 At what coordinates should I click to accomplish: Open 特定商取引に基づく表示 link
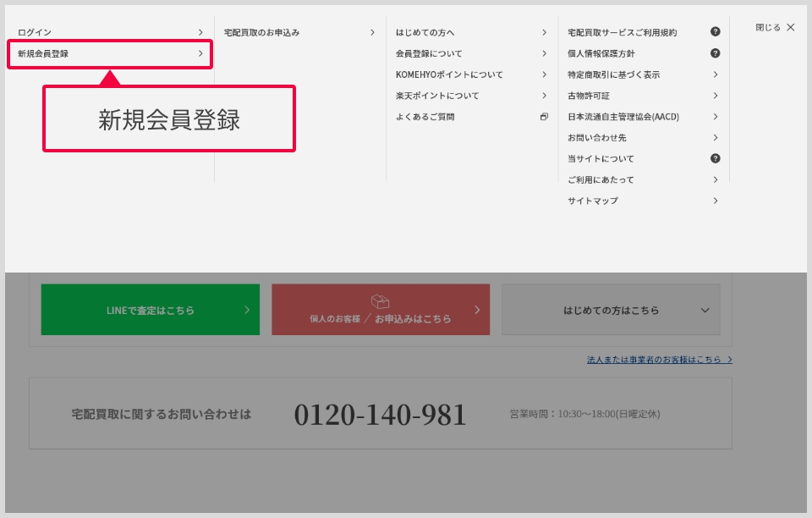[x=613, y=74]
